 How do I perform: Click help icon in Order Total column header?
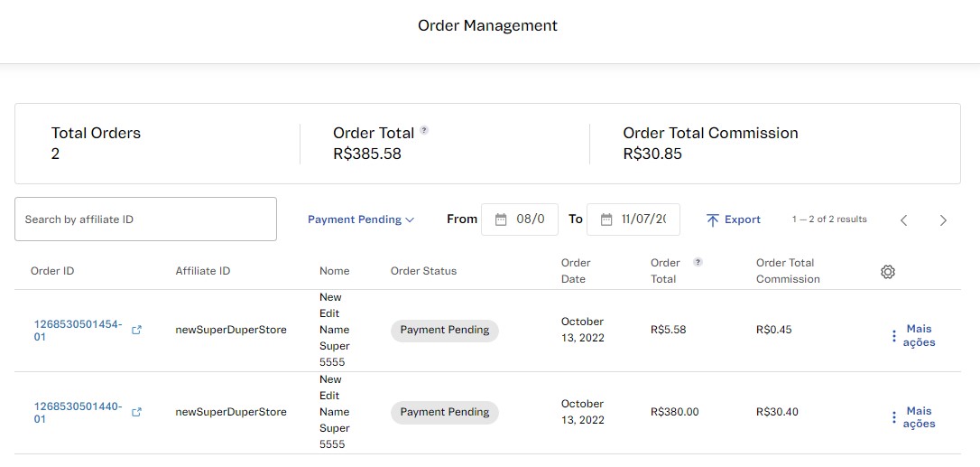[x=698, y=263]
